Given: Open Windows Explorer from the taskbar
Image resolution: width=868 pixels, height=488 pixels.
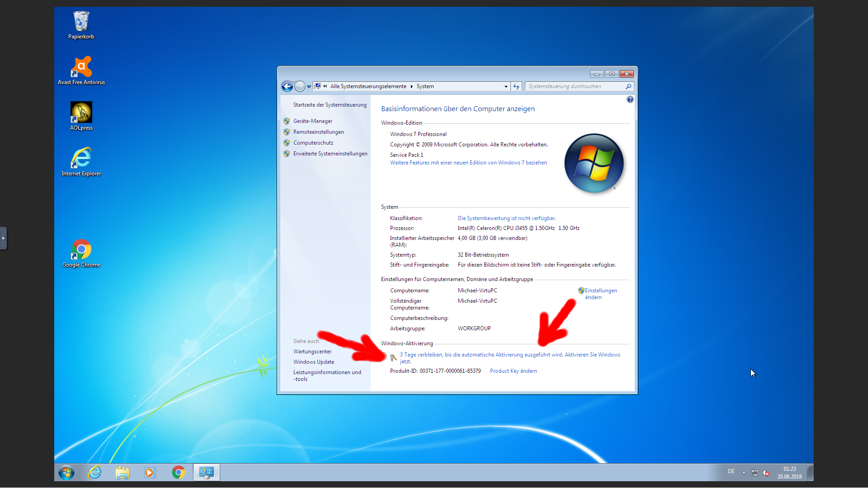Looking at the screenshot, I should 122,473.
